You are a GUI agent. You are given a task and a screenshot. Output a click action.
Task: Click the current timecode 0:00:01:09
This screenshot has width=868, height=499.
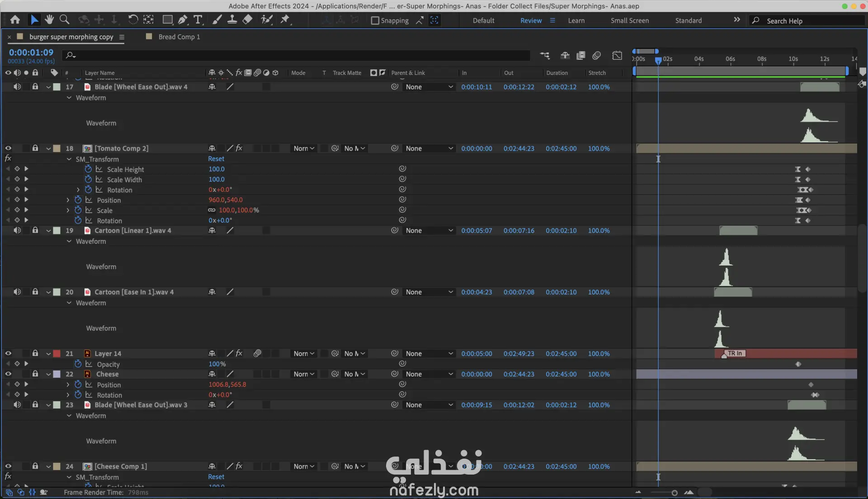point(31,52)
